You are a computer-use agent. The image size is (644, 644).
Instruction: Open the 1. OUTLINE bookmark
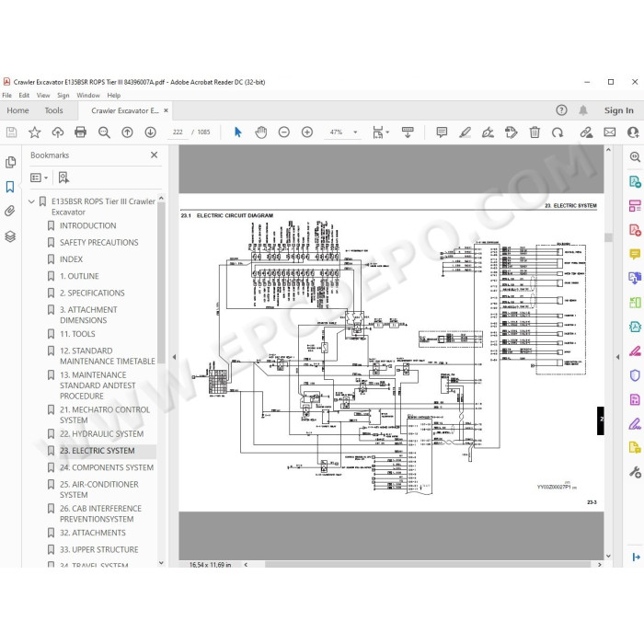point(79,276)
